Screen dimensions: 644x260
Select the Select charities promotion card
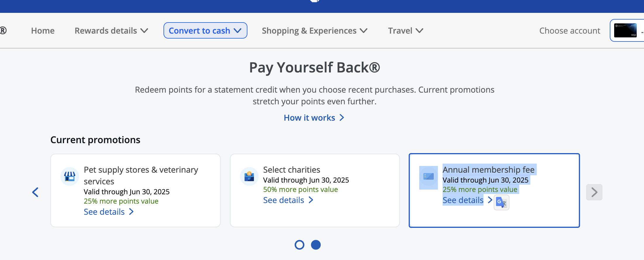click(315, 216)
